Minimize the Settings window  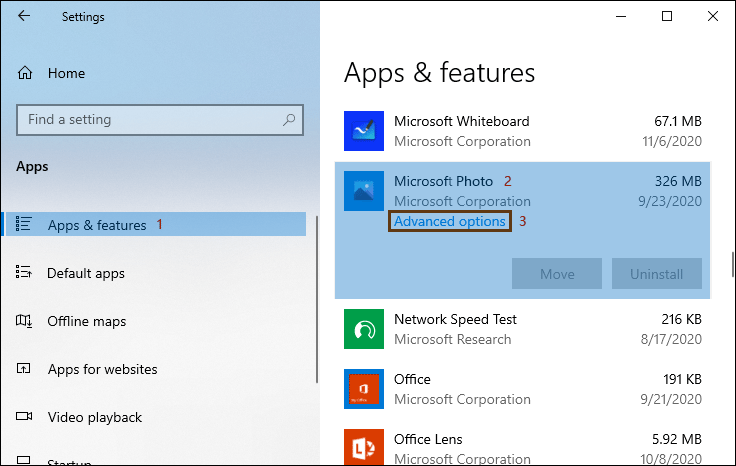pos(621,16)
